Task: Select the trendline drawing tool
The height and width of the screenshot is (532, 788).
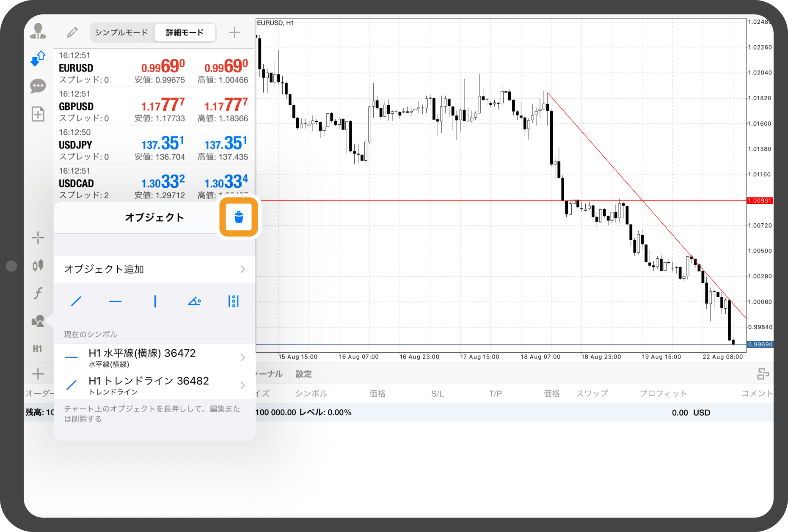Action: pyautogui.click(x=76, y=302)
